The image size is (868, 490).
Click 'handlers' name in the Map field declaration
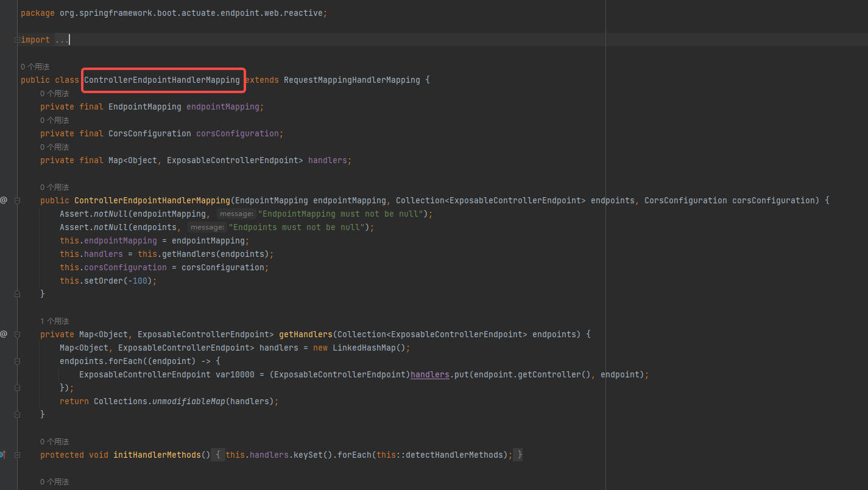pyautogui.click(x=328, y=160)
